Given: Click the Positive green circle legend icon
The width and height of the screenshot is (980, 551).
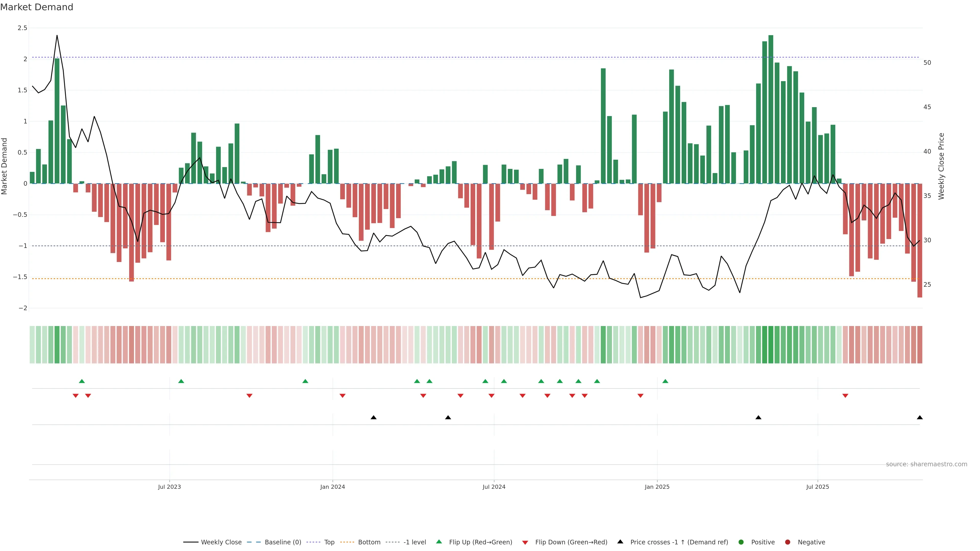Looking at the screenshot, I should 741,542.
